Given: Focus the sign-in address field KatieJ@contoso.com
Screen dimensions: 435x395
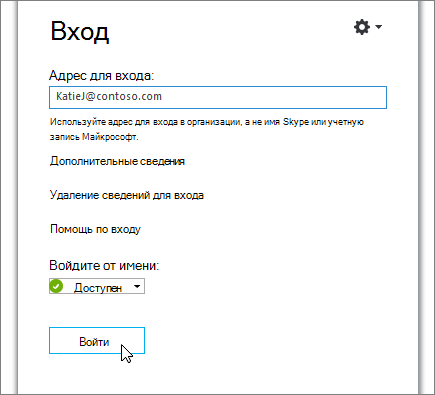Looking at the screenshot, I should [x=218, y=97].
